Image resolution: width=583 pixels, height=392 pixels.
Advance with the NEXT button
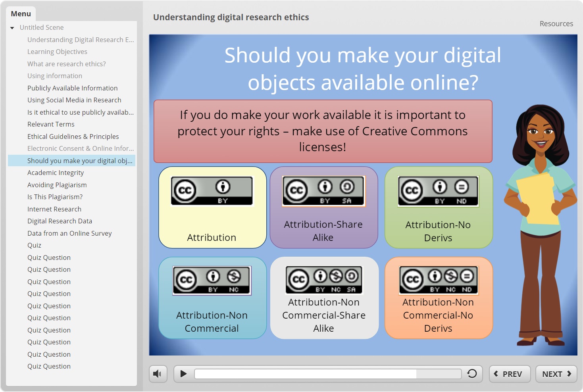tap(556, 374)
